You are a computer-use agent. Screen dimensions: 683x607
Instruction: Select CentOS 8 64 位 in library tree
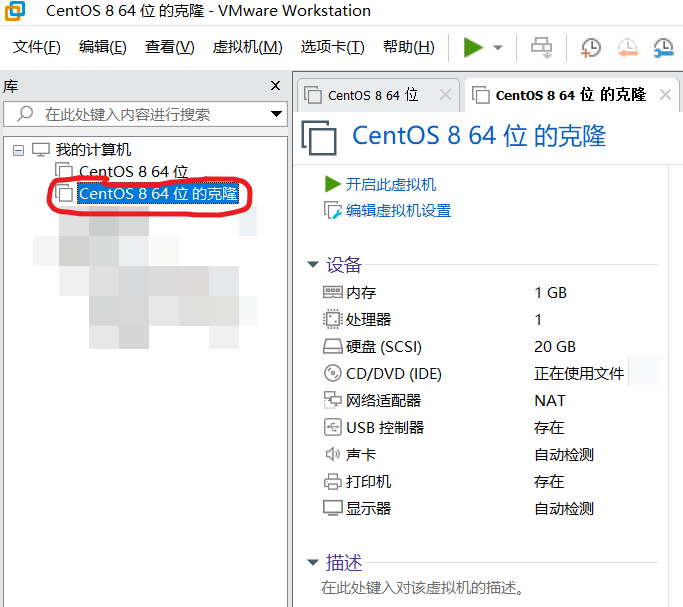click(x=133, y=172)
